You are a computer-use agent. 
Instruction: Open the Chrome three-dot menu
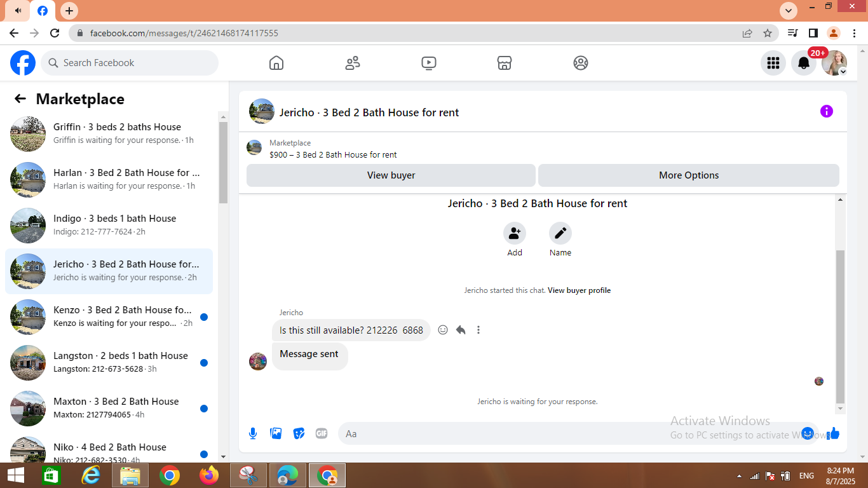[853, 33]
